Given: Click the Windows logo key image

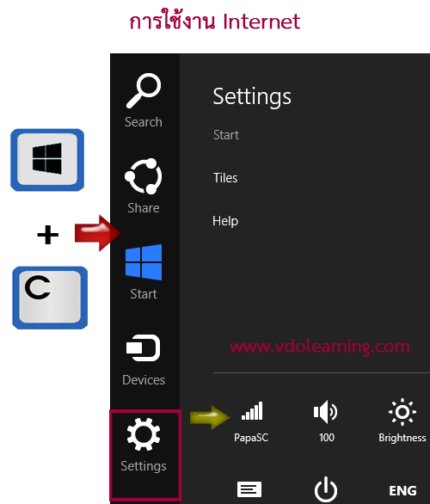Looking at the screenshot, I should click(x=47, y=160).
